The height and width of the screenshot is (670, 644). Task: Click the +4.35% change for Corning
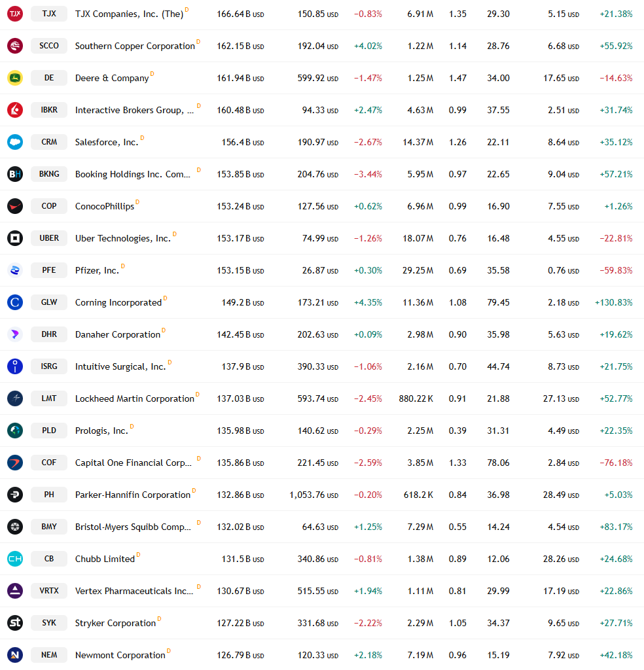click(x=368, y=302)
